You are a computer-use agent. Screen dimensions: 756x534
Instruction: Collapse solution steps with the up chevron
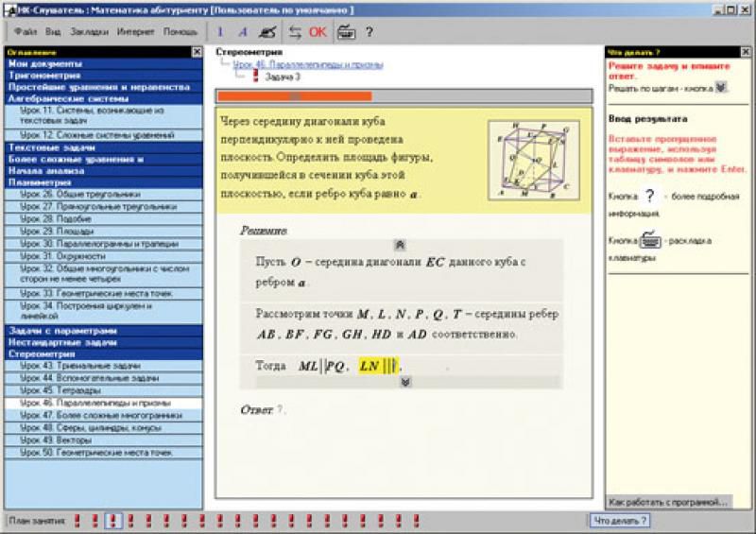[399, 244]
